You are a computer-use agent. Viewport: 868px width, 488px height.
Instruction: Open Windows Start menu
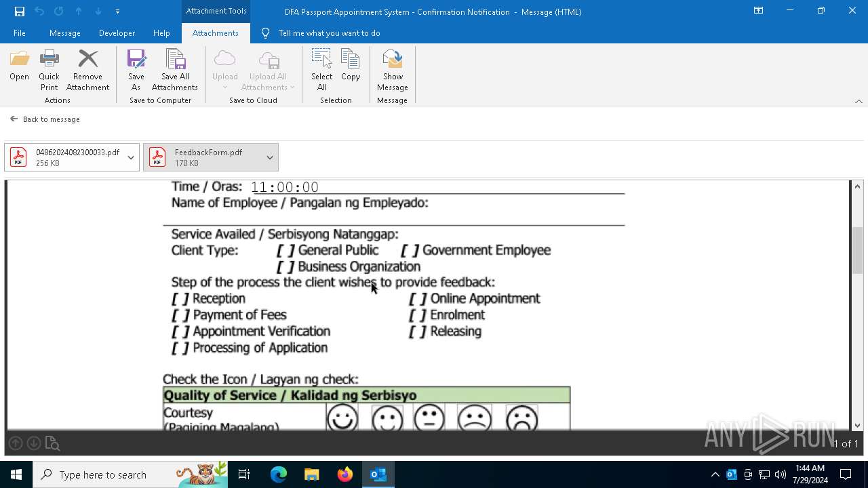click(x=16, y=474)
